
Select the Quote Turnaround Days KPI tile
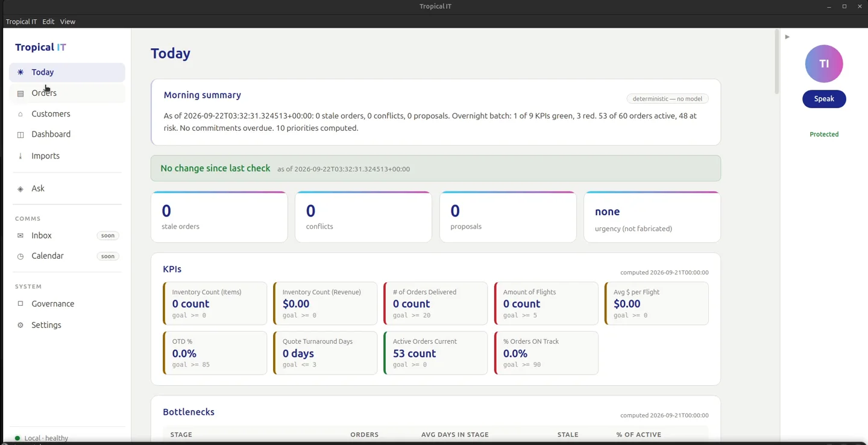coord(325,353)
